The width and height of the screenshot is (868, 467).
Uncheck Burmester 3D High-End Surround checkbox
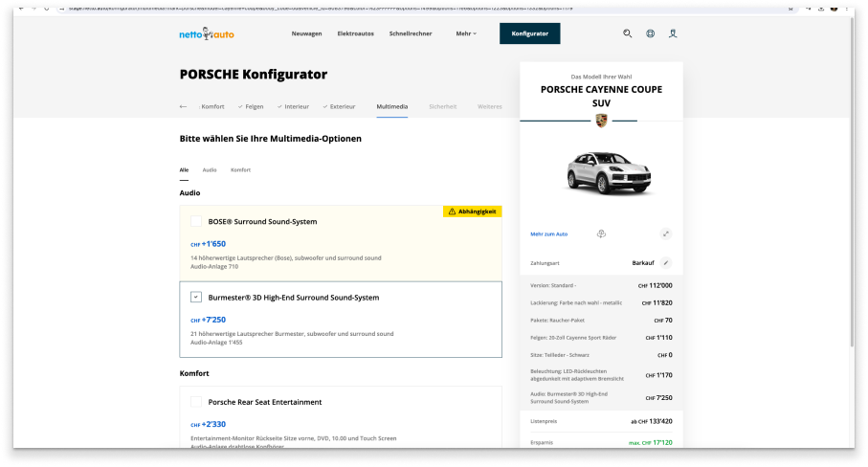pos(196,298)
